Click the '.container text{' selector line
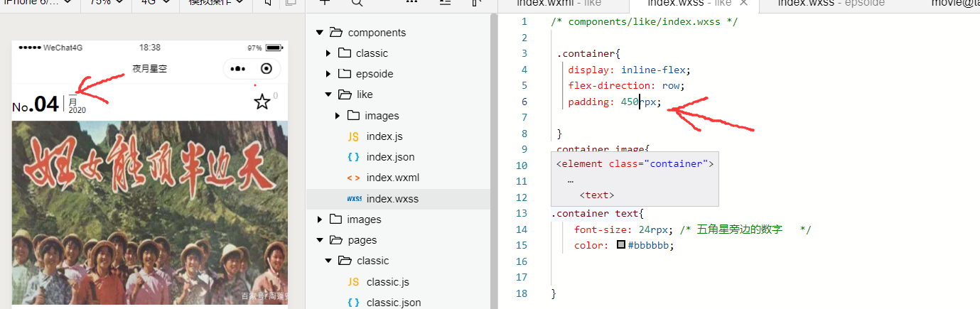This screenshot has width=980, height=309. coord(597,213)
